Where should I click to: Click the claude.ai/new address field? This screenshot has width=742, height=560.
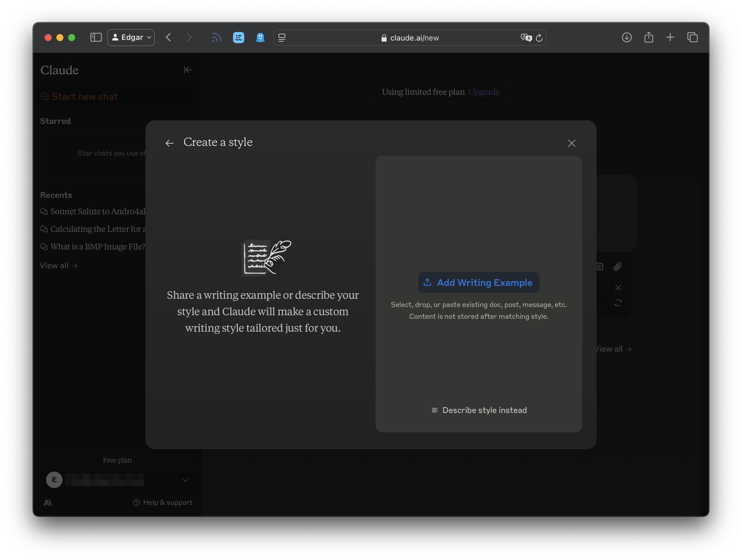[x=410, y=38]
